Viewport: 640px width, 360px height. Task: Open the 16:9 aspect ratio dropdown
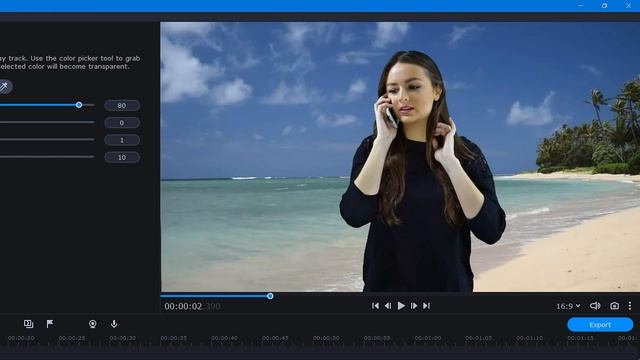click(x=568, y=306)
